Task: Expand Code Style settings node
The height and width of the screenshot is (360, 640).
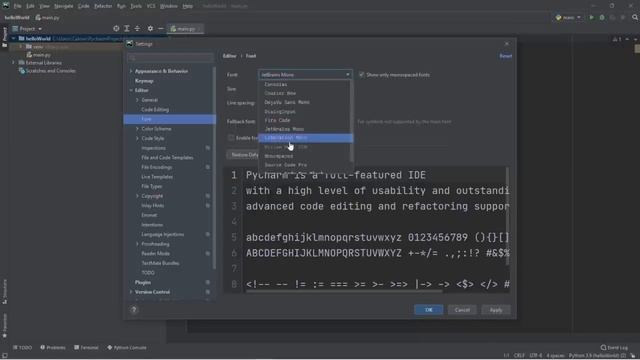Action: pyautogui.click(x=138, y=138)
